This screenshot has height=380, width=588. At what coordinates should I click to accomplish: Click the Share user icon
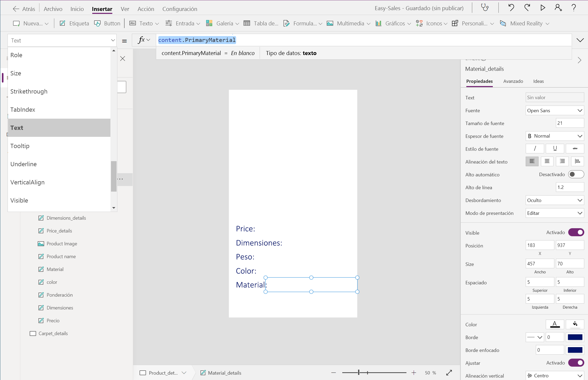point(558,8)
